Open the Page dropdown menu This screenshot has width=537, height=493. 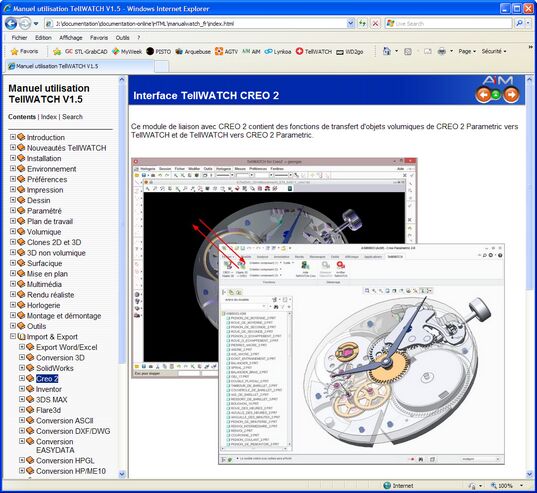[467, 51]
